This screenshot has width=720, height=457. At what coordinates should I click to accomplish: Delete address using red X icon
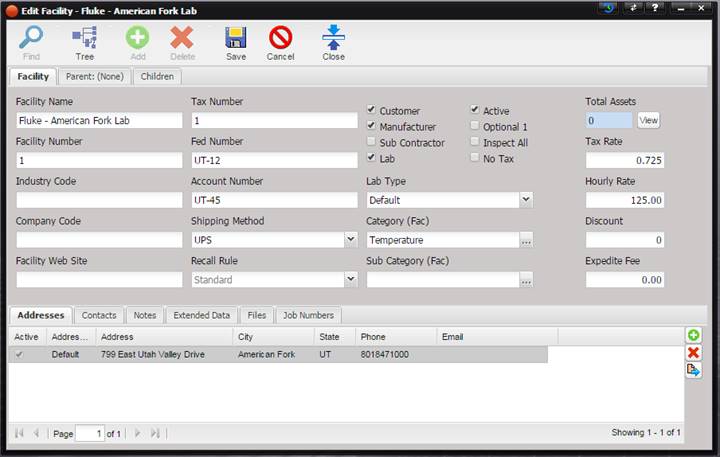(x=693, y=353)
